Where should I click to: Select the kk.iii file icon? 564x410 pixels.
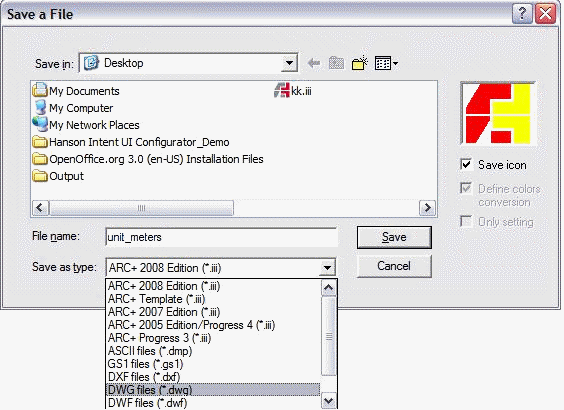(x=282, y=90)
